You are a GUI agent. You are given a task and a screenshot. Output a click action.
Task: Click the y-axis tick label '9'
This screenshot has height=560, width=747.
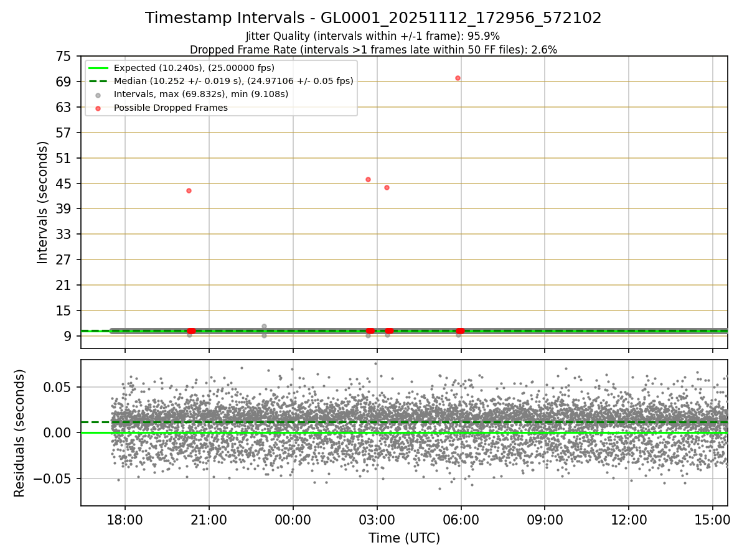point(68,337)
